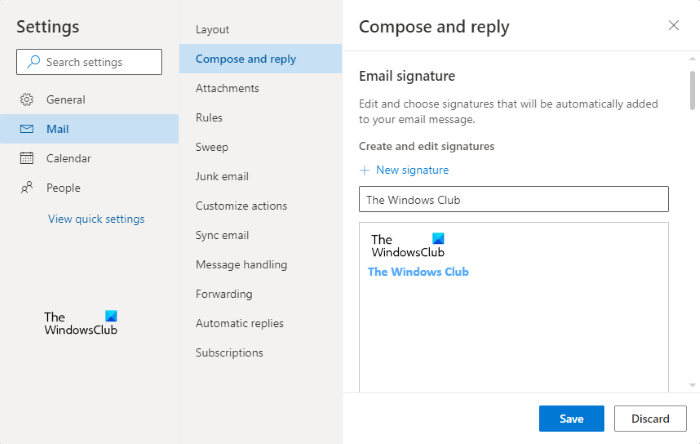Viewport: 700px width, 444px height.
Task: Open the Rules section
Action: [209, 118]
